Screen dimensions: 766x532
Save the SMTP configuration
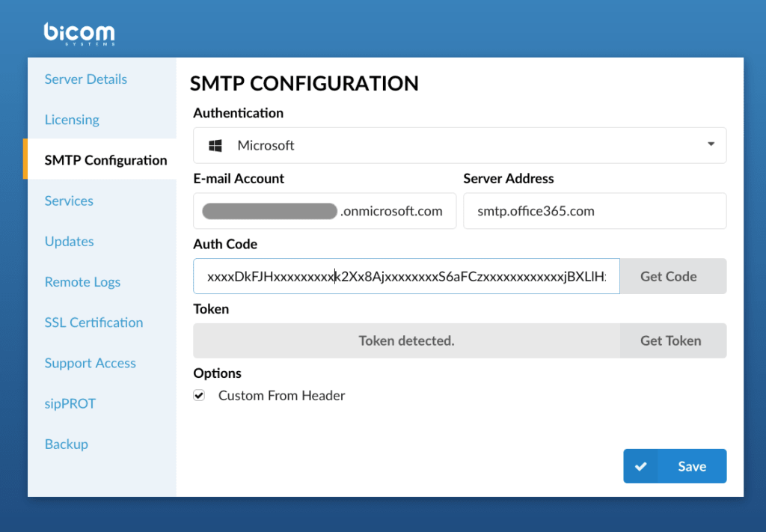click(x=675, y=466)
